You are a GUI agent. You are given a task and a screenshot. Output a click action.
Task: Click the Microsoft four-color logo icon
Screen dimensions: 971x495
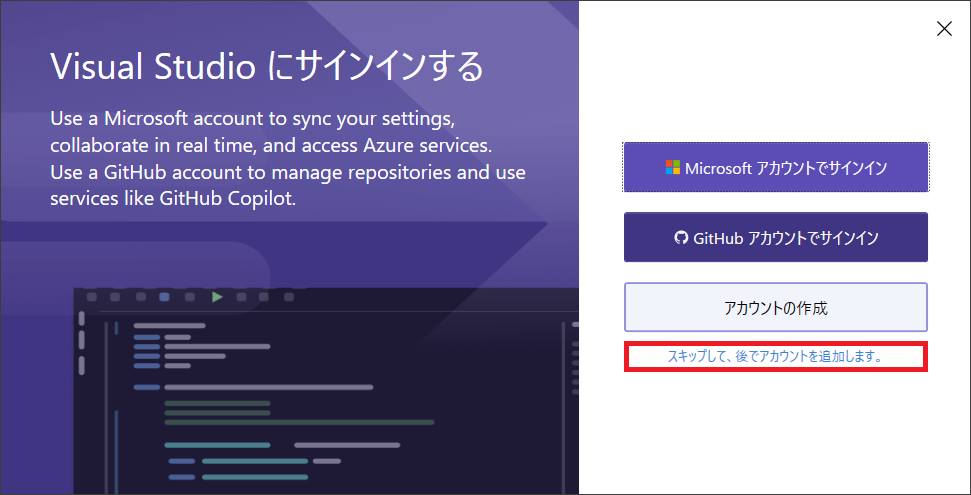(x=673, y=167)
